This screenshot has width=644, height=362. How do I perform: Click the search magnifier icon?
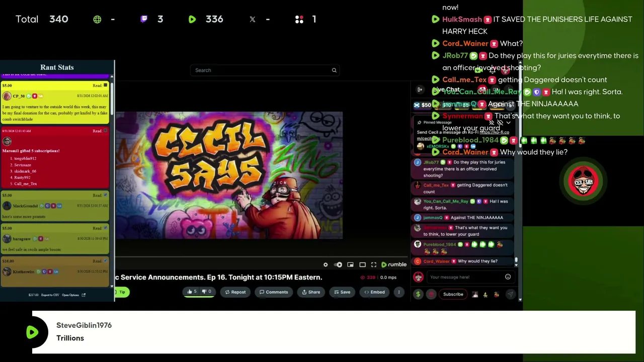point(334,70)
